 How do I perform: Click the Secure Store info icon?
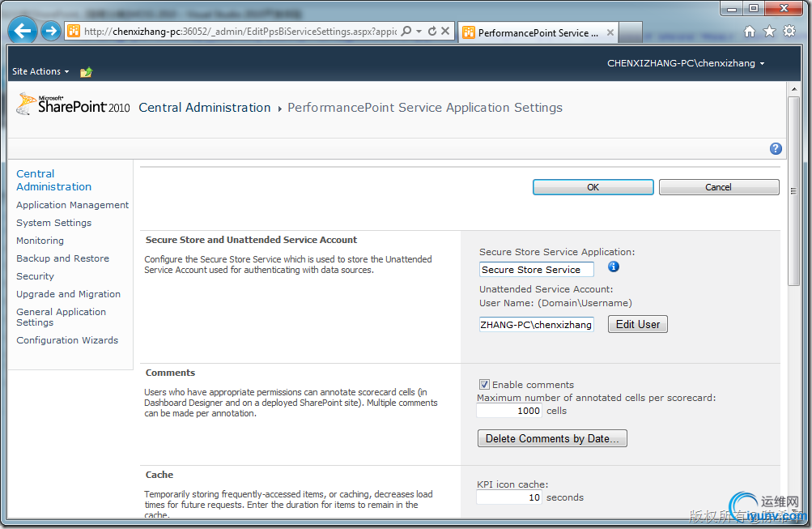pos(613,267)
